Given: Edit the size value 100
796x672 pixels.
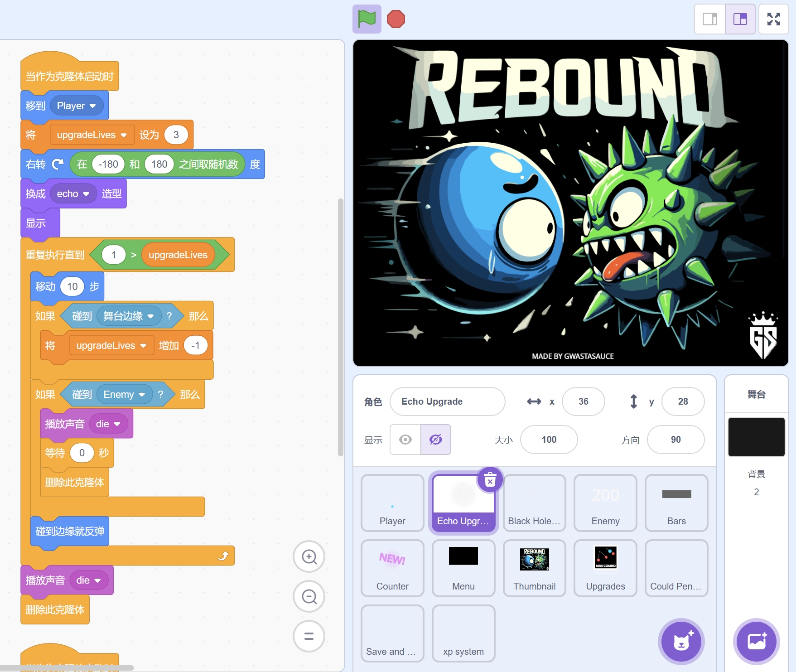Looking at the screenshot, I should click(x=549, y=440).
